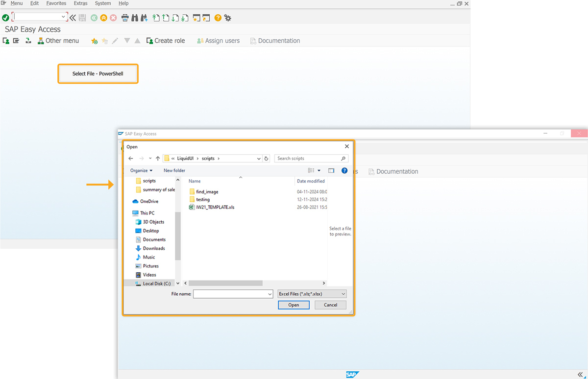
Task: Click the Create role button
Action: (166, 41)
